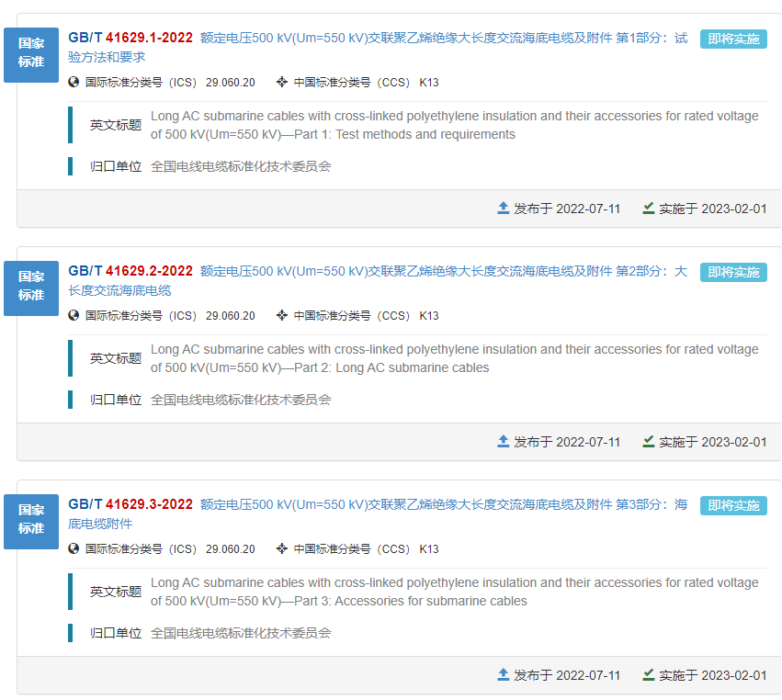The height and width of the screenshot is (700, 782).
Task: Click the globe ICS icon under GB/T 41629.2-2022
Action: (74, 315)
